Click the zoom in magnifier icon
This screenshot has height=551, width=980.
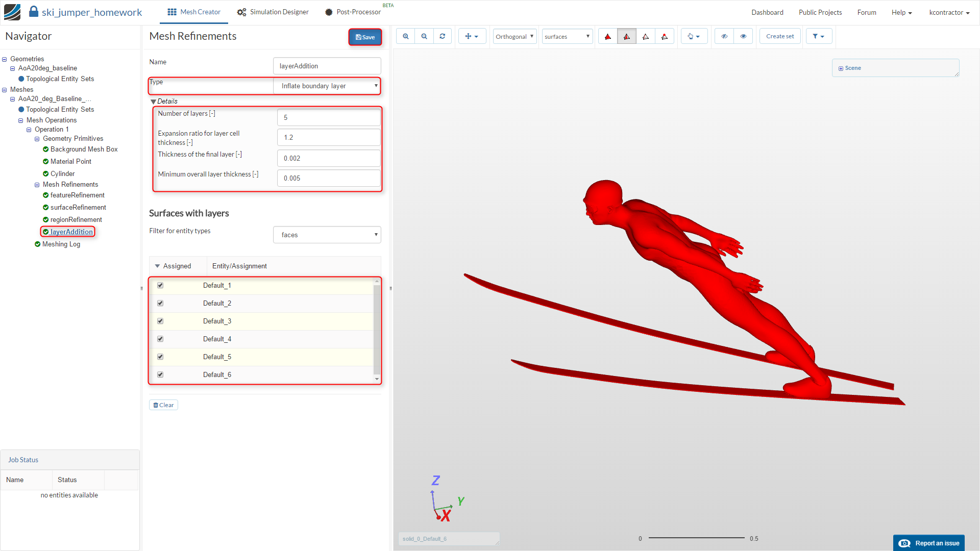pyautogui.click(x=406, y=36)
